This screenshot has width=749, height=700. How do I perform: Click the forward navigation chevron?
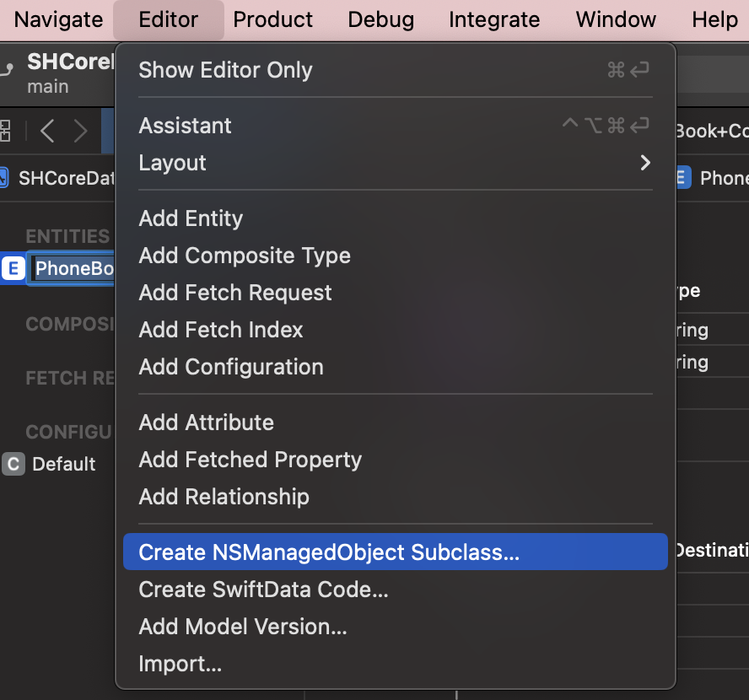click(81, 131)
